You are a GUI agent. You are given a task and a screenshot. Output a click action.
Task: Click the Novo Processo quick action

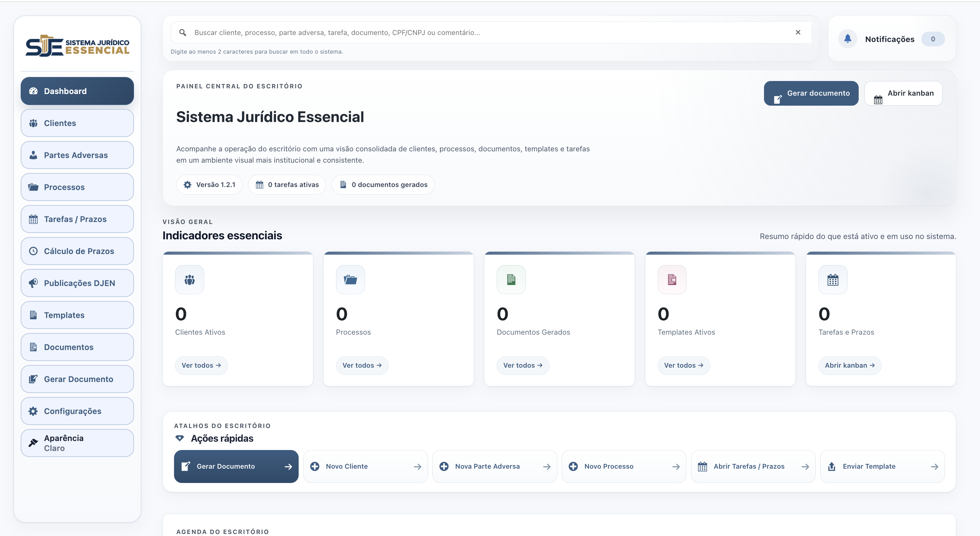click(624, 466)
